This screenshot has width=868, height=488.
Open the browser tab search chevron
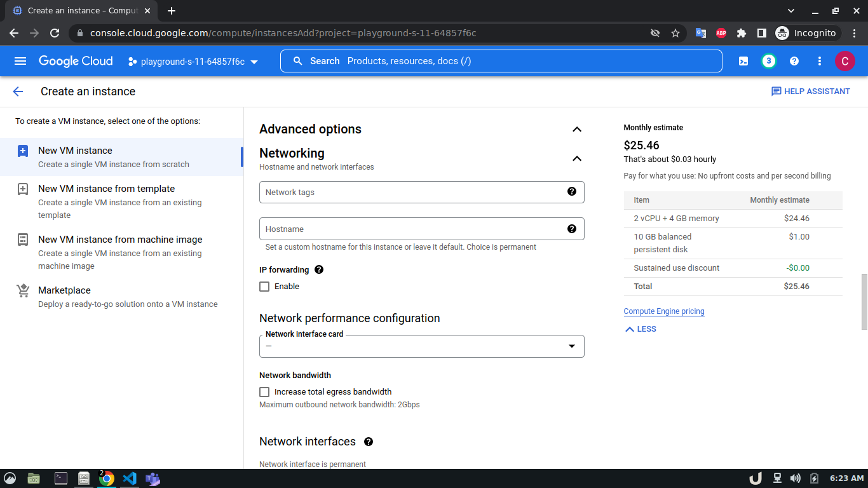(x=791, y=11)
